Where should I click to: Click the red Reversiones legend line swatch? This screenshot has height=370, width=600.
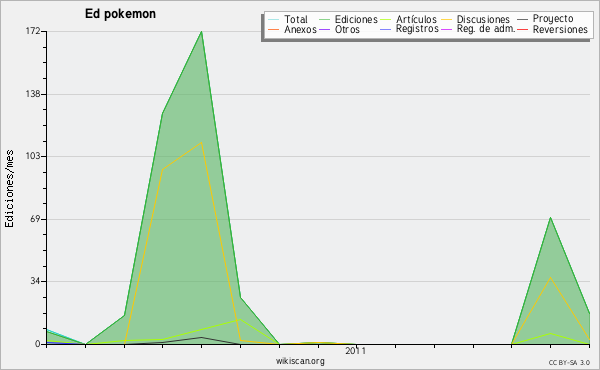[522, 29]
